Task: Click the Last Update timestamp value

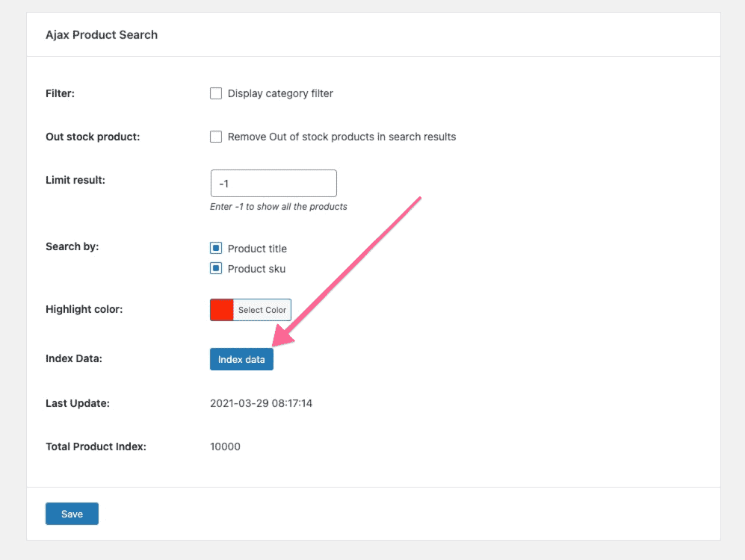Action: click(261, 403)
